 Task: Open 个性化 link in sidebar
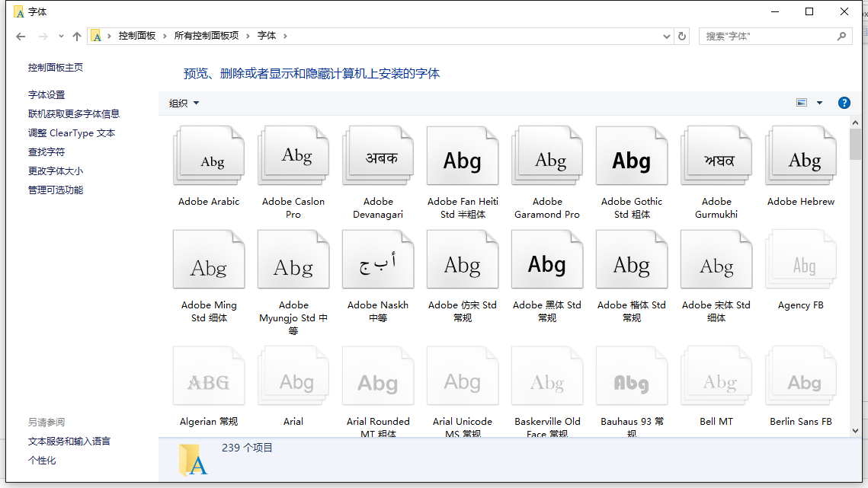point(42,461)
